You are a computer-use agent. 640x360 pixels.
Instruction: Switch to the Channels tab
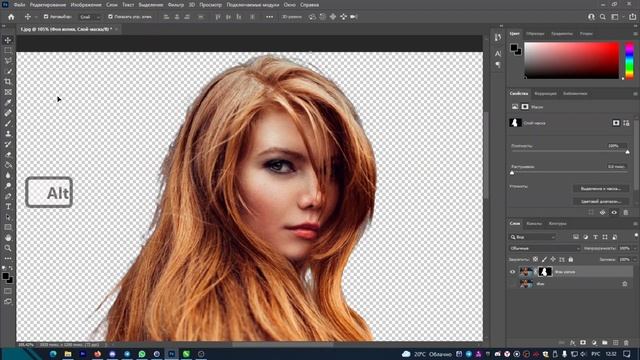pyautogui.click(x=534, y=224)
